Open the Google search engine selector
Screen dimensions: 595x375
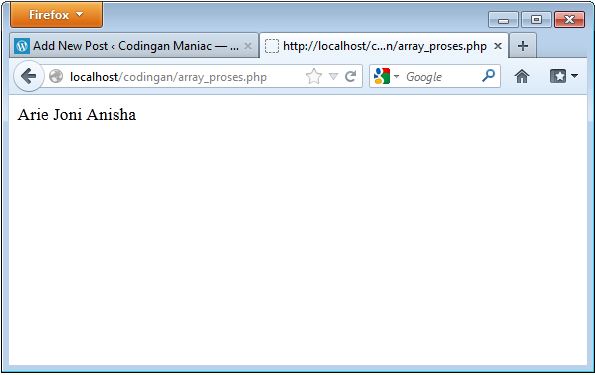386,76
